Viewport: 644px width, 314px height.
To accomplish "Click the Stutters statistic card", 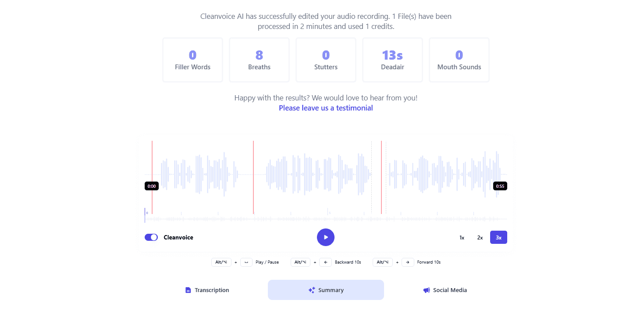I will pyautogui.click(x=326, y=60).
